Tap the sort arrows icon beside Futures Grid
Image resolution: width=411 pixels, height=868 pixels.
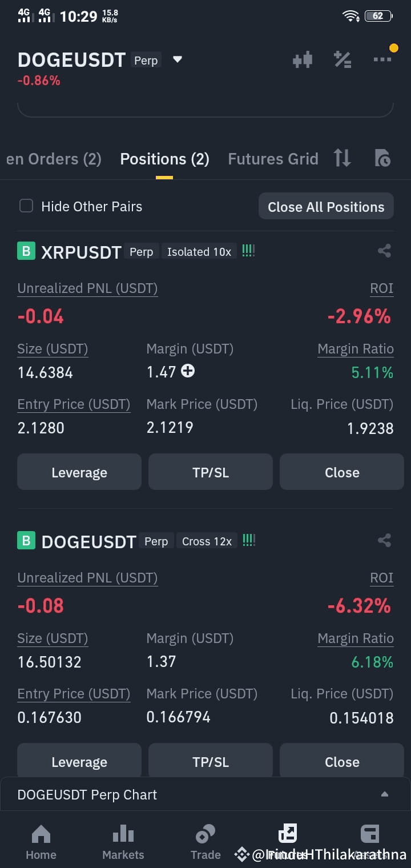point(342,158)
